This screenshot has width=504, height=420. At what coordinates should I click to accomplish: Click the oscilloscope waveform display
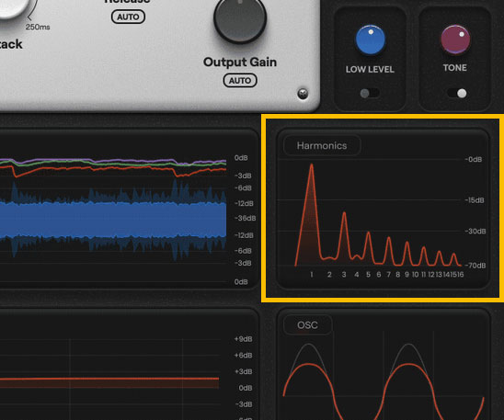[384, 376]
